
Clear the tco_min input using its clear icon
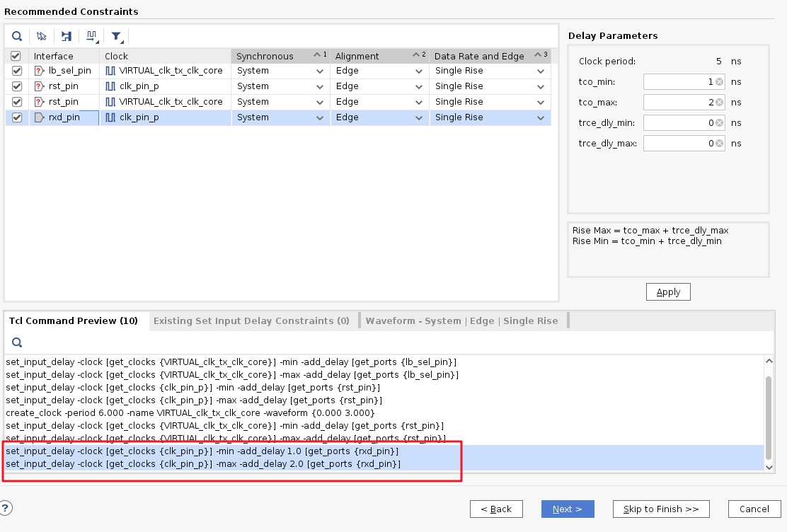tap(718, 81)
